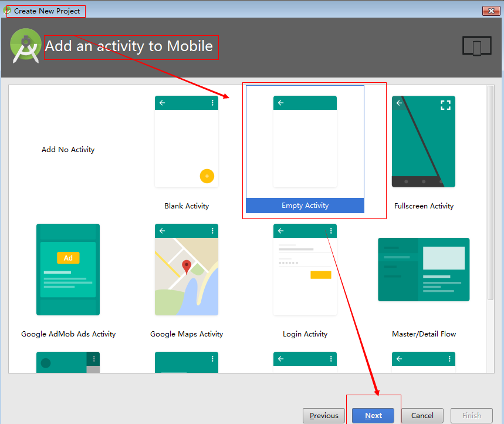Click the disabled Finish button

click(472, 416)
